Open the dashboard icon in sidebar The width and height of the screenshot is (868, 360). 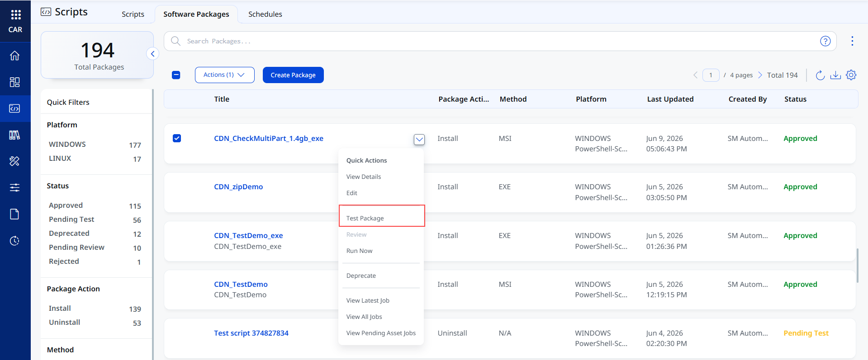click(x=15, y=82)
